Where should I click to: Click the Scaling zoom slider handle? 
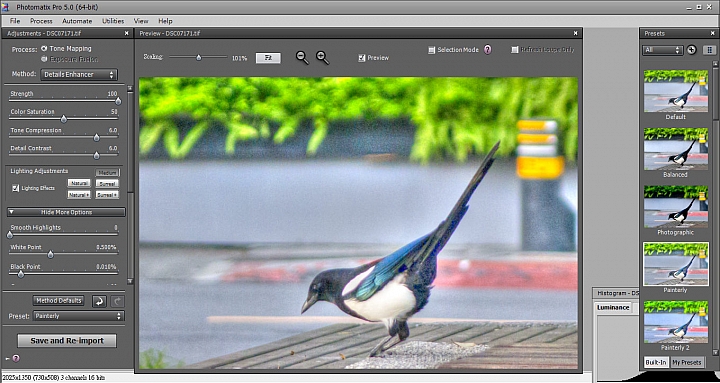pyautogui.click(x=199, y=58)
